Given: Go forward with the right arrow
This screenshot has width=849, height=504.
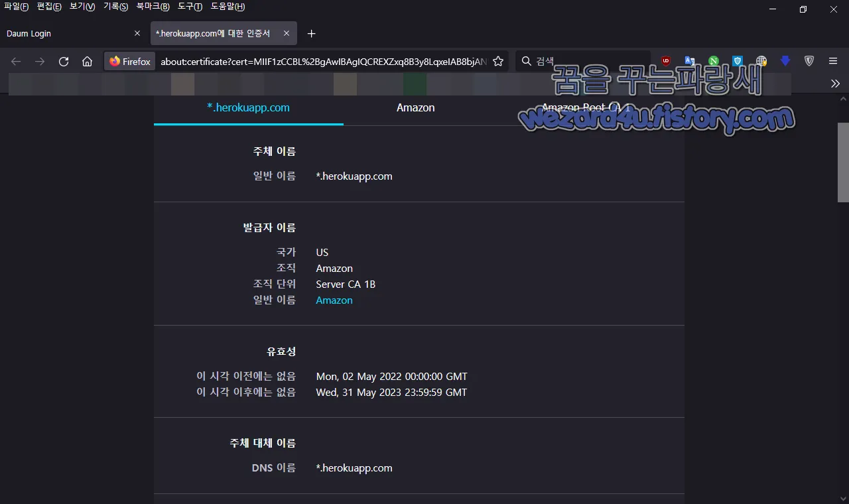Looking at the screenshot, I should pos(40,62).
